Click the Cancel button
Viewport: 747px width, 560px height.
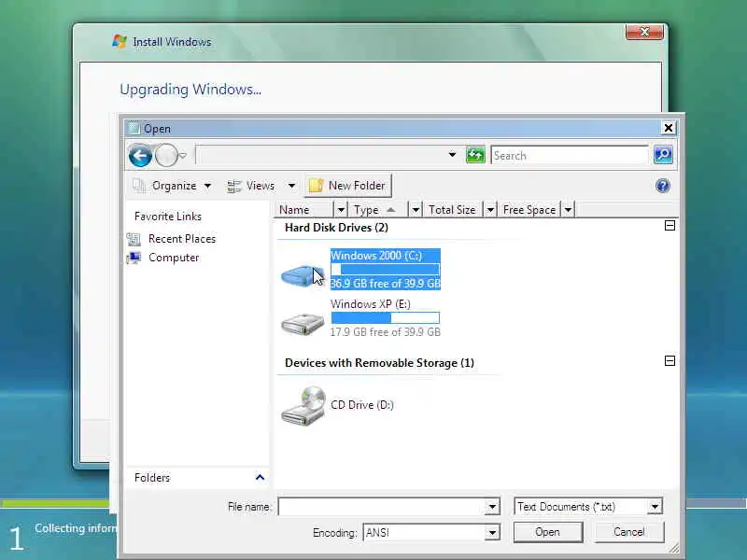click(628, 532)
